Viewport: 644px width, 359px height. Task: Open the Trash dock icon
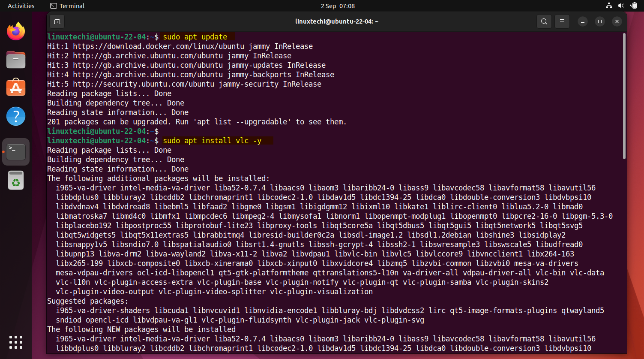pyautogui.click(x=16, y=180)
